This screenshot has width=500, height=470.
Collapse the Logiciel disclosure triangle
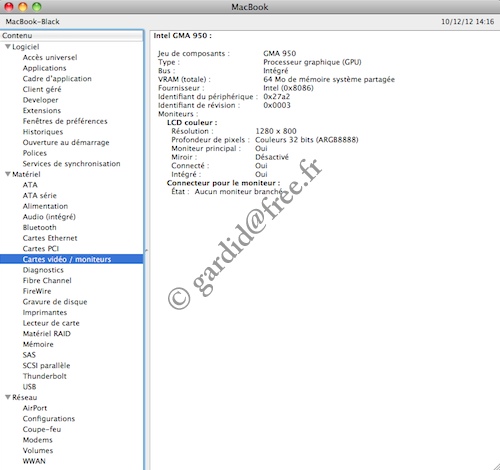8,47
